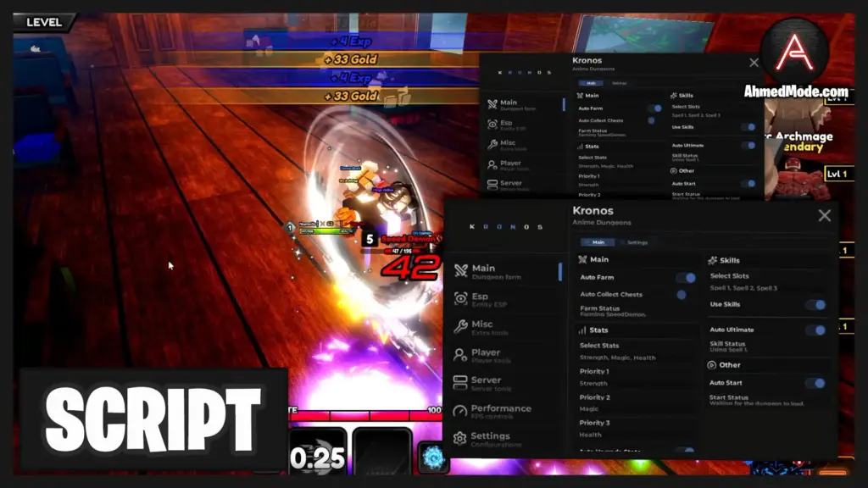This screenshot has height=488, width=868.
Task: Toggle Auto Ultimate in the front Kronos window
Action: click(816, 330)
